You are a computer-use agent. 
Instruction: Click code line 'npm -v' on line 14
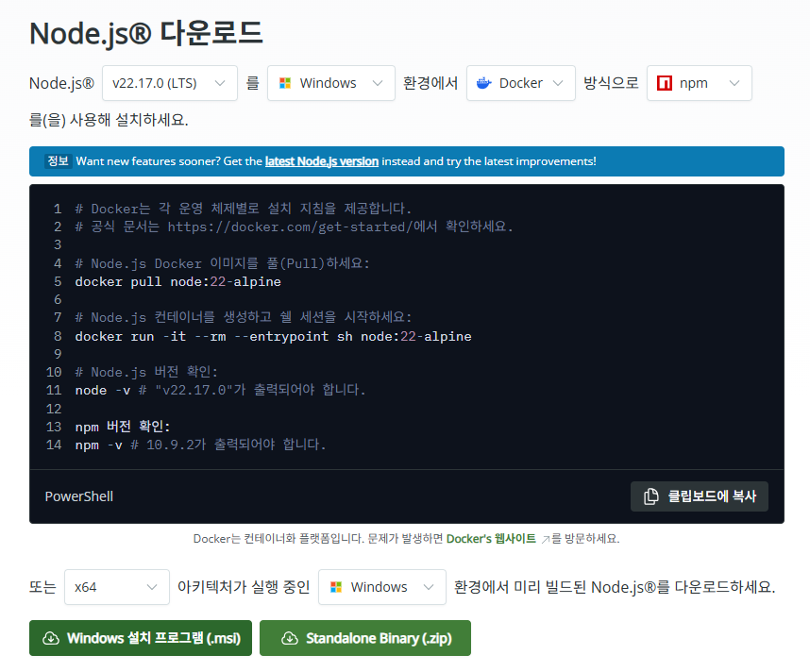point(200,445)
